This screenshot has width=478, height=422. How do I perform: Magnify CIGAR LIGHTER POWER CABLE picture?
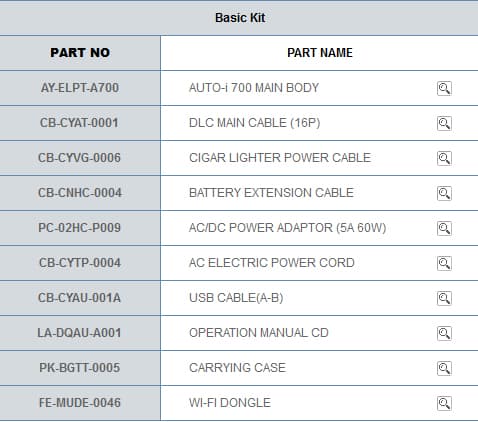(x=444, y=158)
